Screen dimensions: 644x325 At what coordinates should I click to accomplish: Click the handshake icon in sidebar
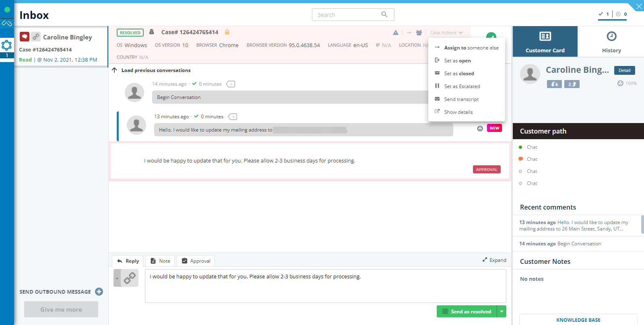coord(7,23)
